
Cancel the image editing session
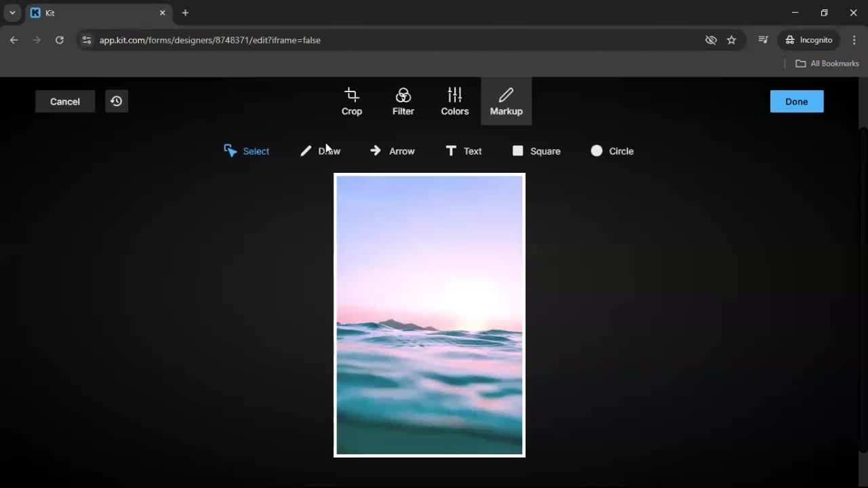(64, 101)
